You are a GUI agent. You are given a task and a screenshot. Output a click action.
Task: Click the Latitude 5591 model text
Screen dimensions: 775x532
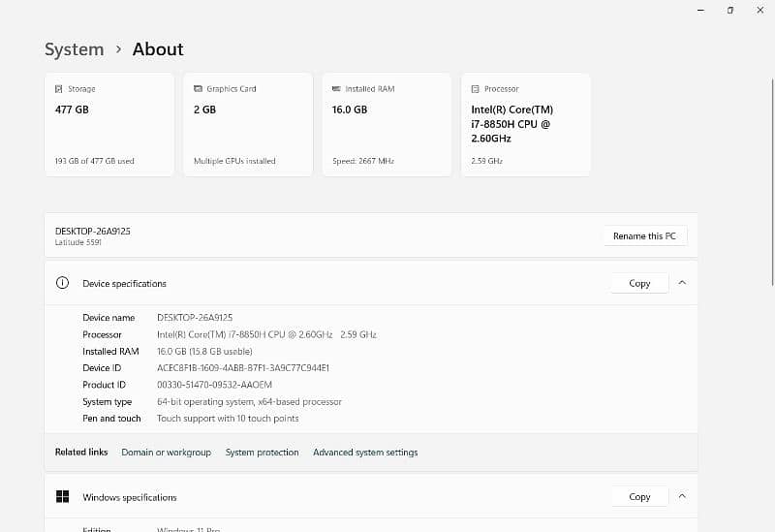[x=78, y=242]
